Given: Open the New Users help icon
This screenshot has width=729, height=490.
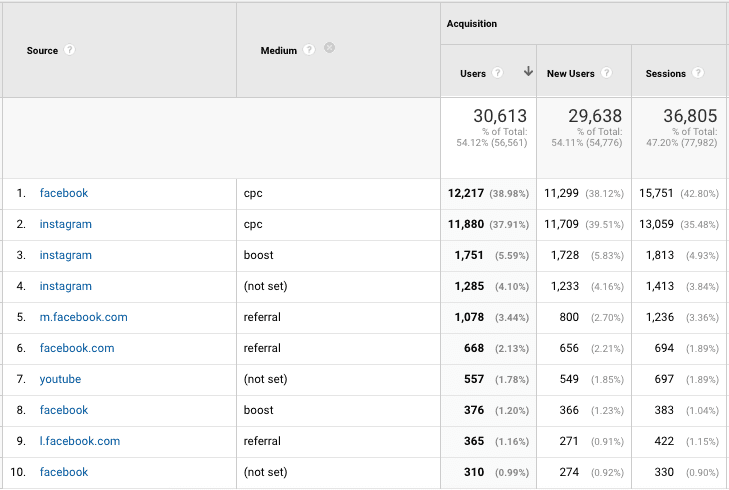Looking at the screenshot, I should 606,73.
